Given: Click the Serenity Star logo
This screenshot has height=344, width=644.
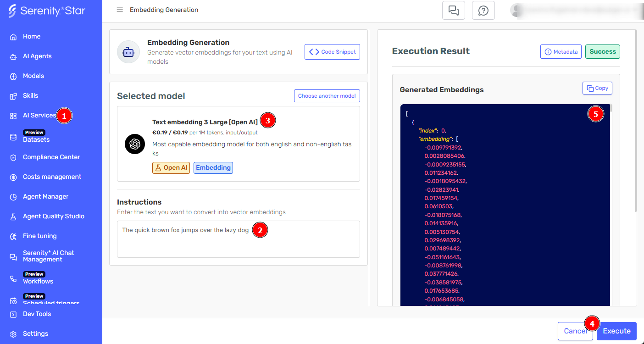Looking at the screenshot, I should (46, 10).
